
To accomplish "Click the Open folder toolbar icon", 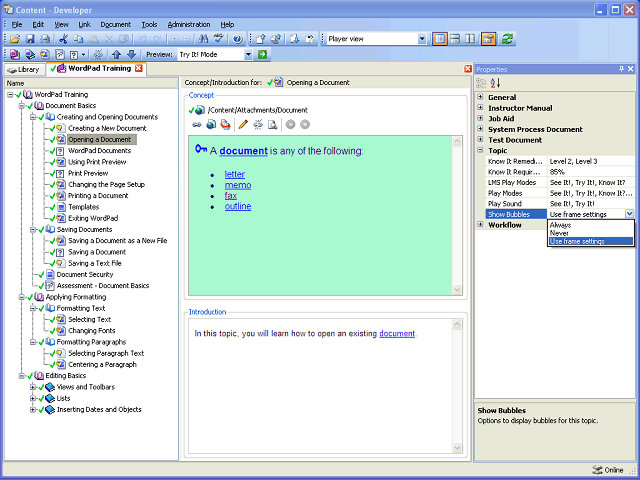I will click(x=15, y=39).
